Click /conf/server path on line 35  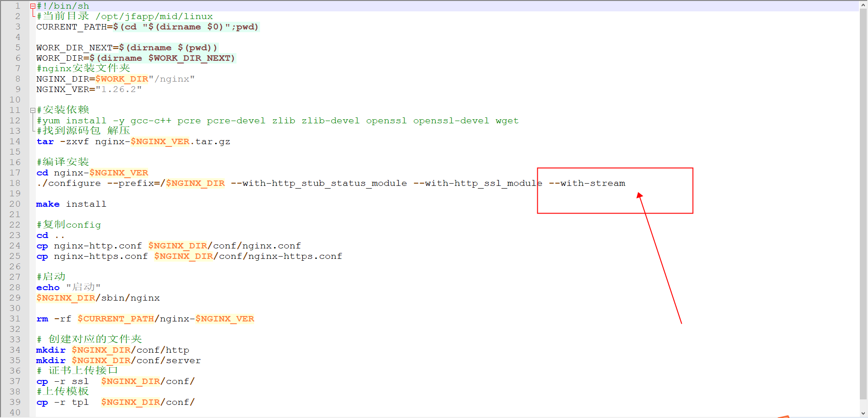point(166,360)
